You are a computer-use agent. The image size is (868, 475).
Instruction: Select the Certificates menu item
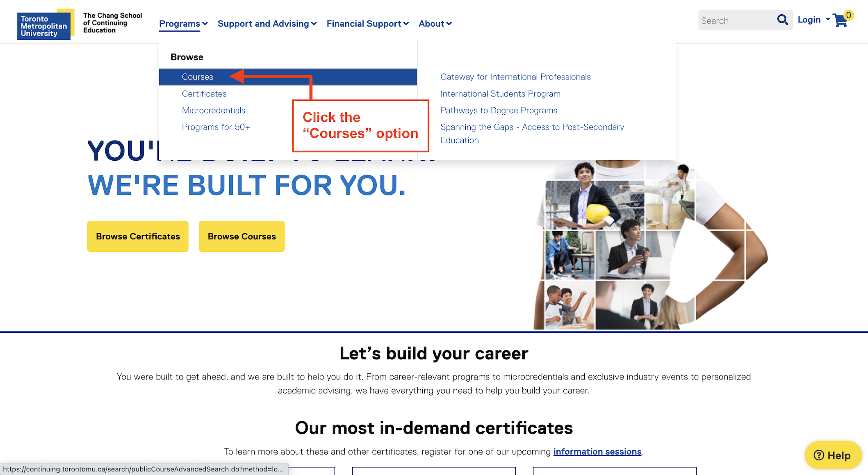click(204, 93)
